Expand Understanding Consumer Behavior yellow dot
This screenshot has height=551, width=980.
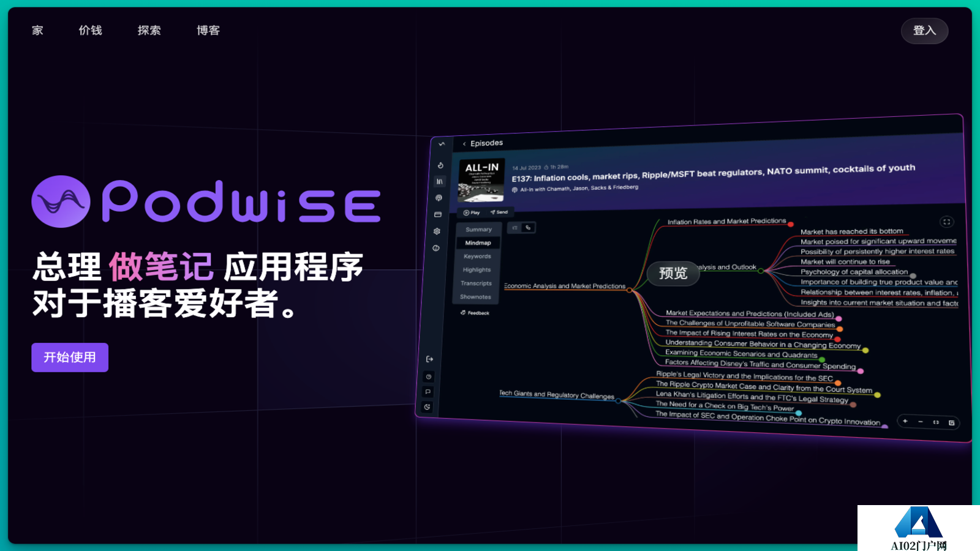click(x=865, y=350)
